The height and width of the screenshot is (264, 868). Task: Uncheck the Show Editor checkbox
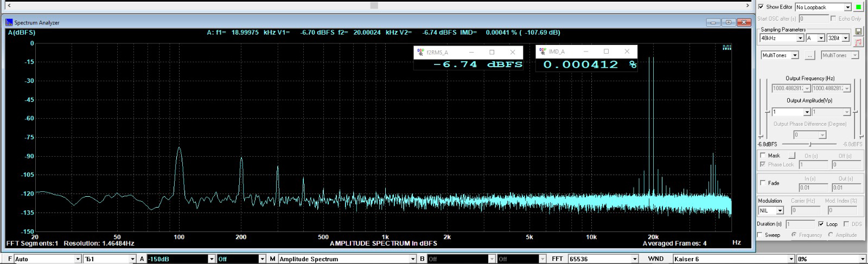(x=761, y=7)
